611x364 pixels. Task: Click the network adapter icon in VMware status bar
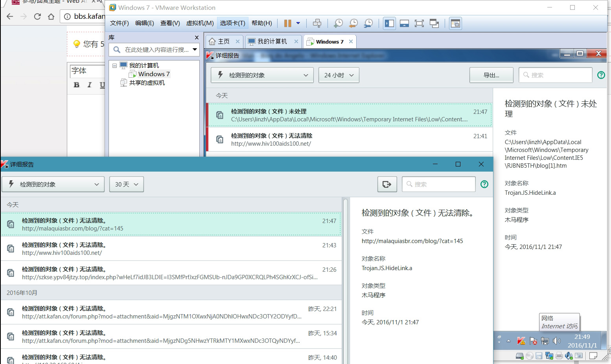coord(549,356)
